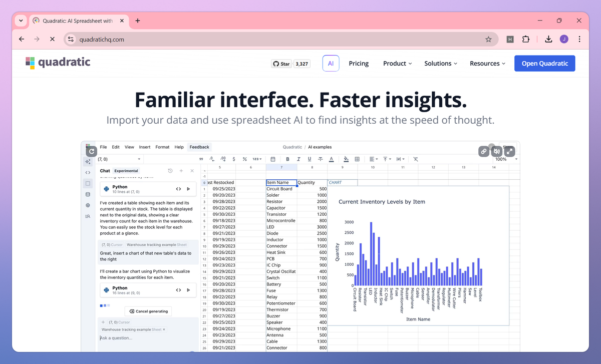
Task: Bookmark this page with the star icon
Action: [488, 39]
